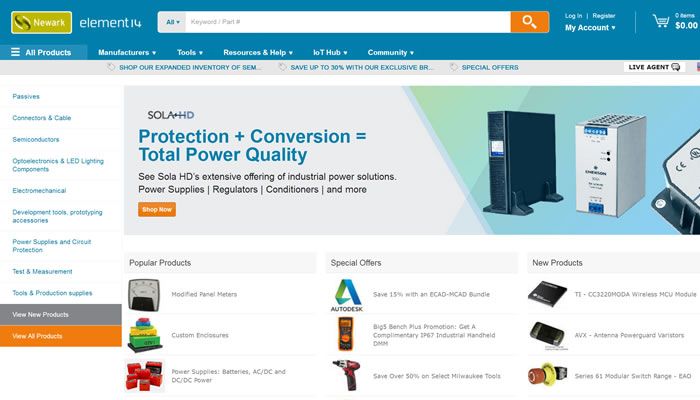
Task: Click the Newark logo
Action: pyautogui.click(x=42, y=22)
